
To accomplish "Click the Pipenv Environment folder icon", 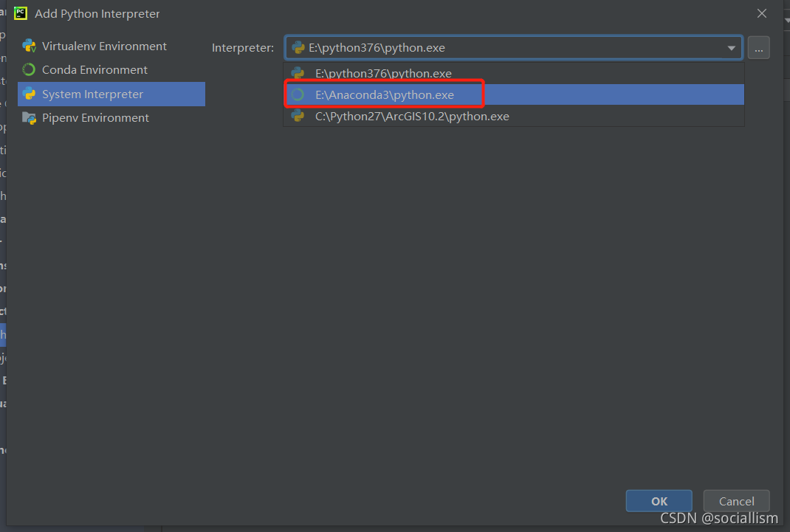I will (x=30, y=118).
